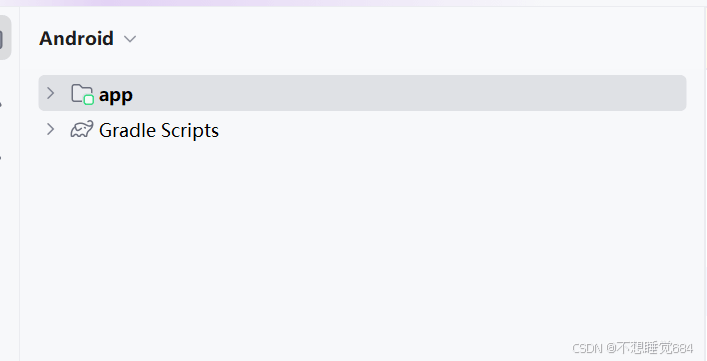Select the app module folder icon
The image size is (707, 361).
pos(82,94)
